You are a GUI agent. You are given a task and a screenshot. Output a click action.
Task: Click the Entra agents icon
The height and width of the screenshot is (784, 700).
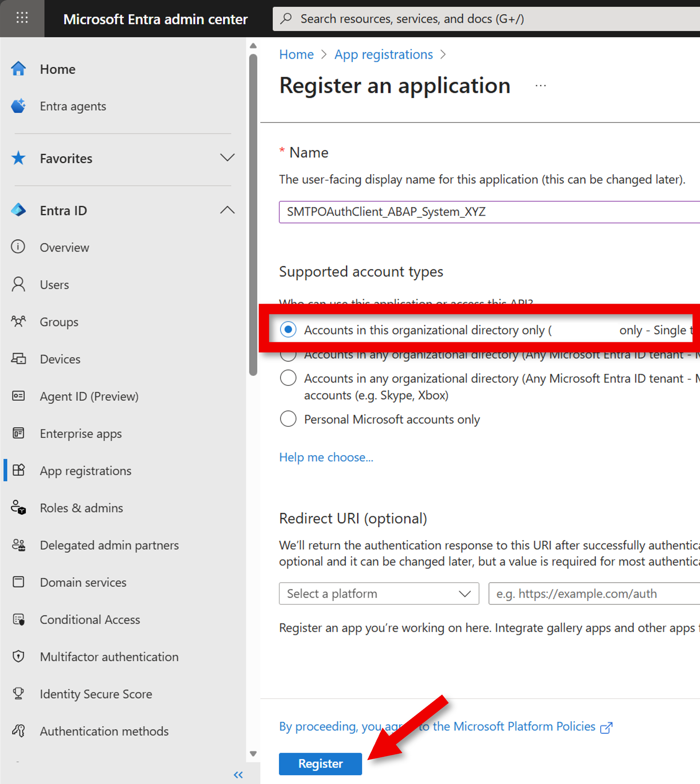point(18,106)
